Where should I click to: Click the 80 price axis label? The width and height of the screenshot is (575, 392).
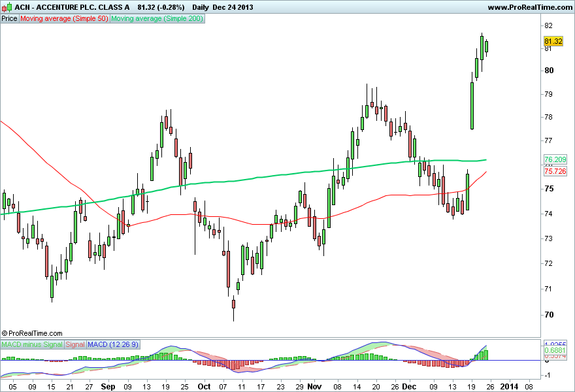pos(549,71)
